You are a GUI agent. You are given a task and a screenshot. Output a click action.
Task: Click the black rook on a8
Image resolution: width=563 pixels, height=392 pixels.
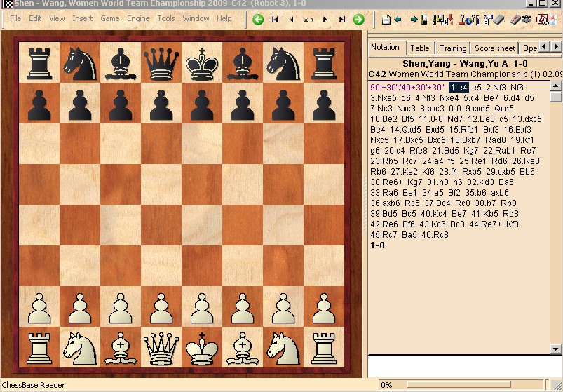(39, 64)
